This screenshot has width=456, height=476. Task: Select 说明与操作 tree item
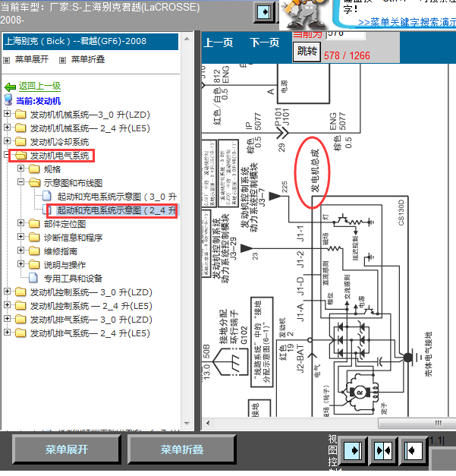pos(64,265)
